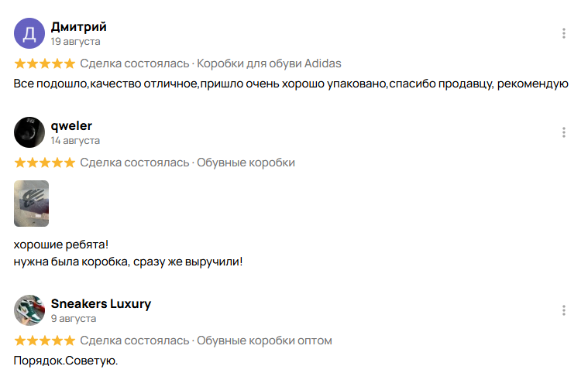Open qweler's profile avatar
Viewport: 588px width, 373px height.
29,132
